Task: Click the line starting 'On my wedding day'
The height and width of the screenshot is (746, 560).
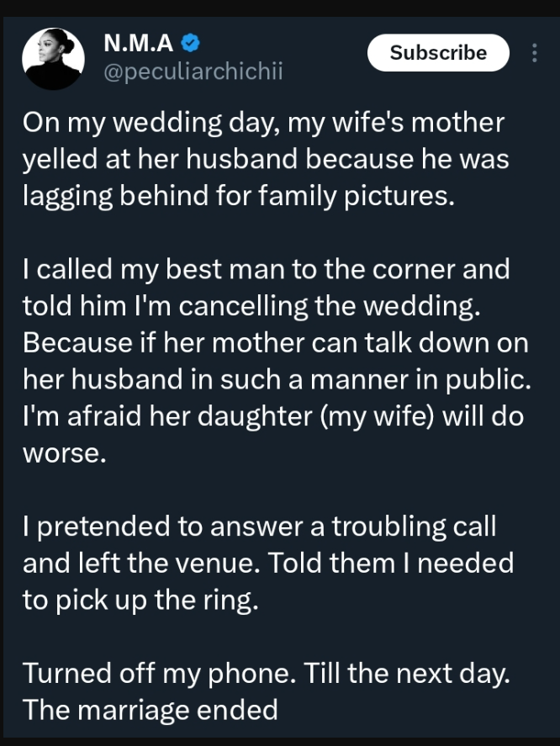Action: coord(263,124)
